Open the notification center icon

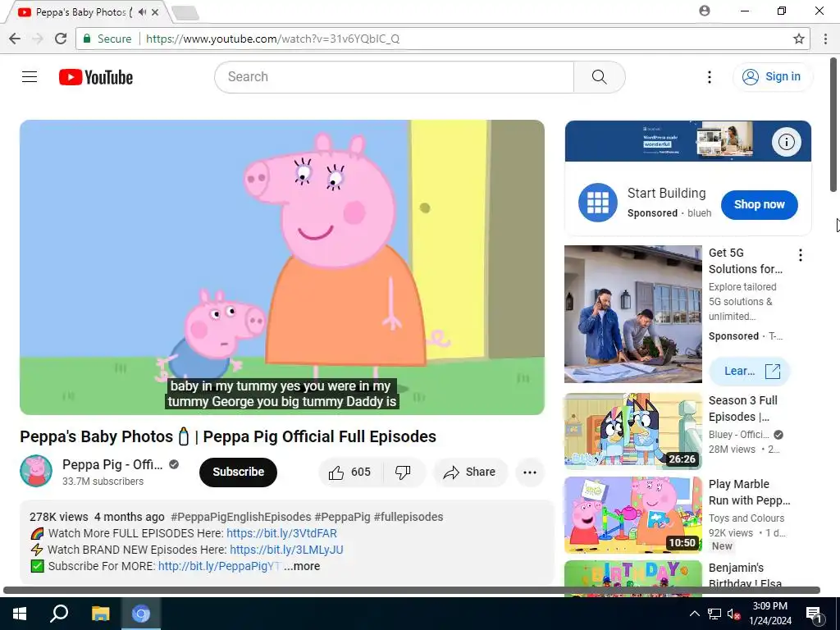814,614
